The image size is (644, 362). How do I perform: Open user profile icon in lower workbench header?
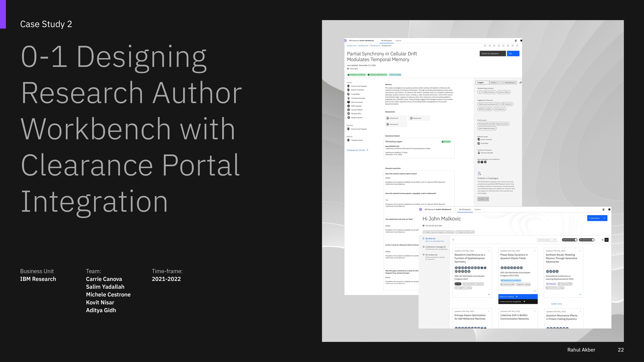click(603, 210)
